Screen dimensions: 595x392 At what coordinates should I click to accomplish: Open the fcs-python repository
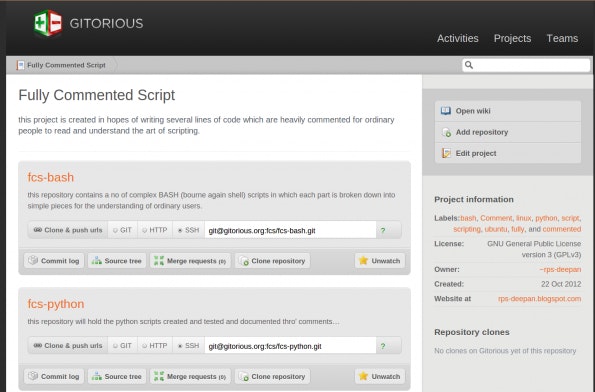(x=56, y=304)
